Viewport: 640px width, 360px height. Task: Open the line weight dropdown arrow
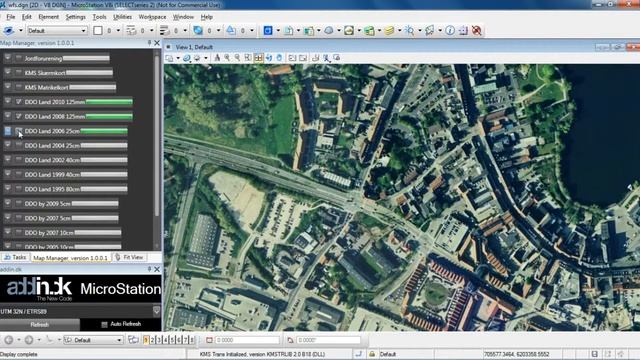185,31
